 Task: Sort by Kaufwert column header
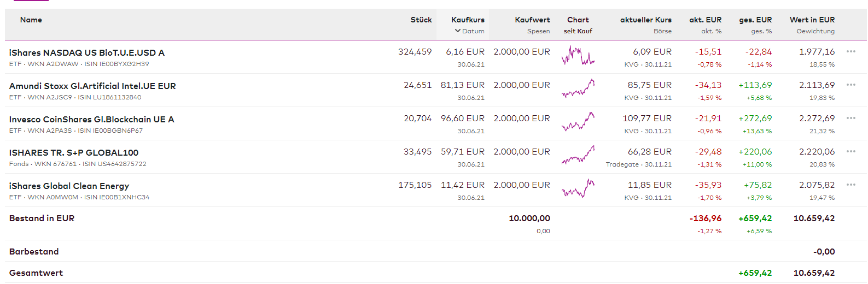(x=532, y=20)
